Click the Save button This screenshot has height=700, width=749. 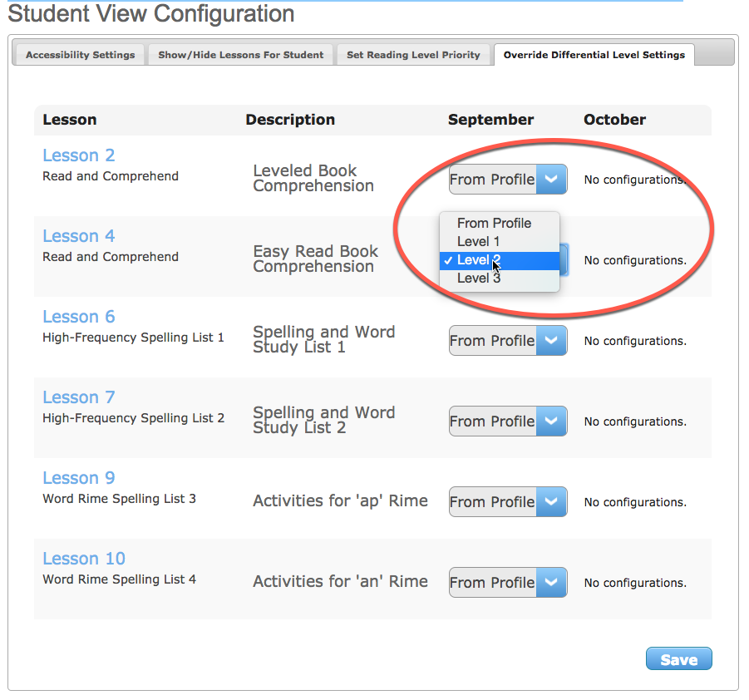coord(679,659)
